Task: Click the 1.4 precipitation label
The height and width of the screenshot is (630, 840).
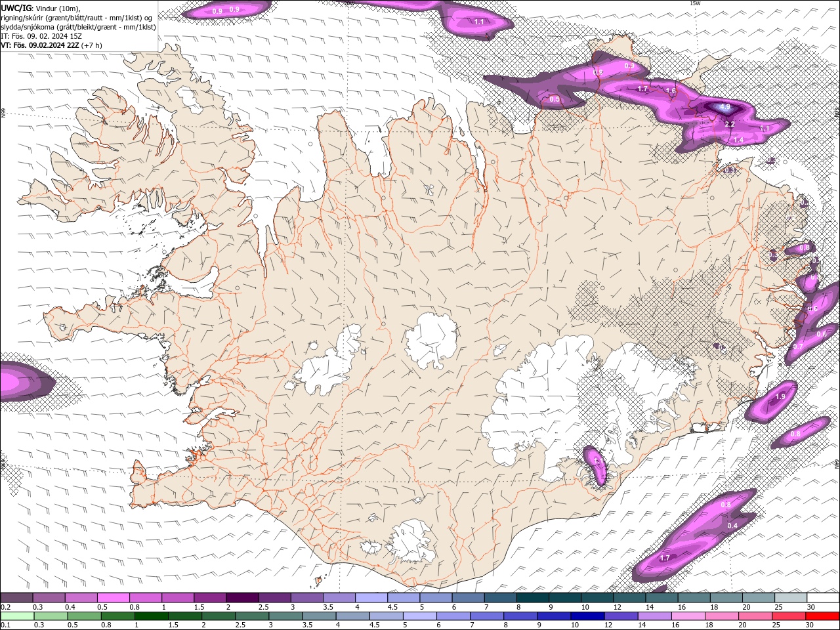Action: (x=738, y=140)
